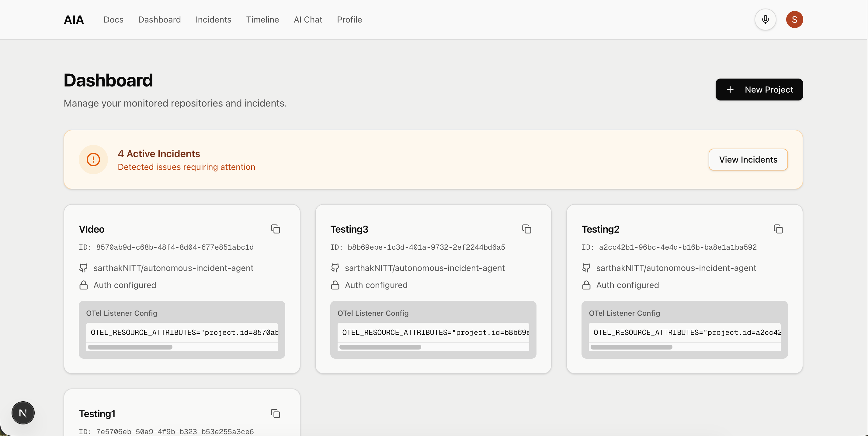Screen dimensions: 868x436
Task: Click the Testing3 OTEL_RESOURCE_ATTRIBUTES text field
Action: [x=433, y=332]
